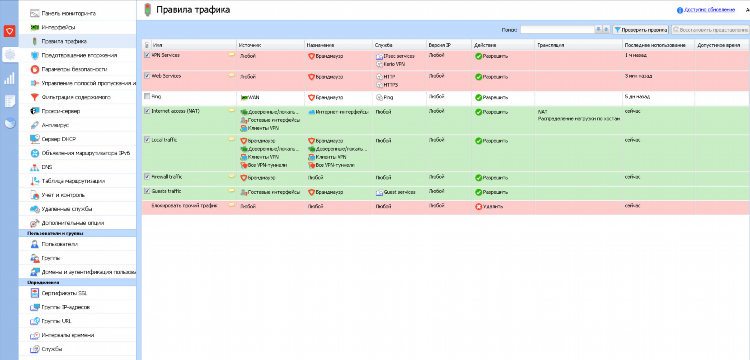Click the yellow comment bubble on VPN Services rule

pos(232,55)
